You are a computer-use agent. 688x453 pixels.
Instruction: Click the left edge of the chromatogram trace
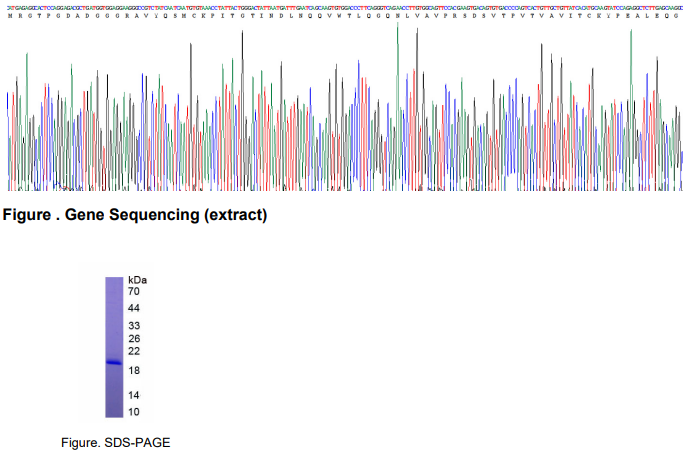9,150
